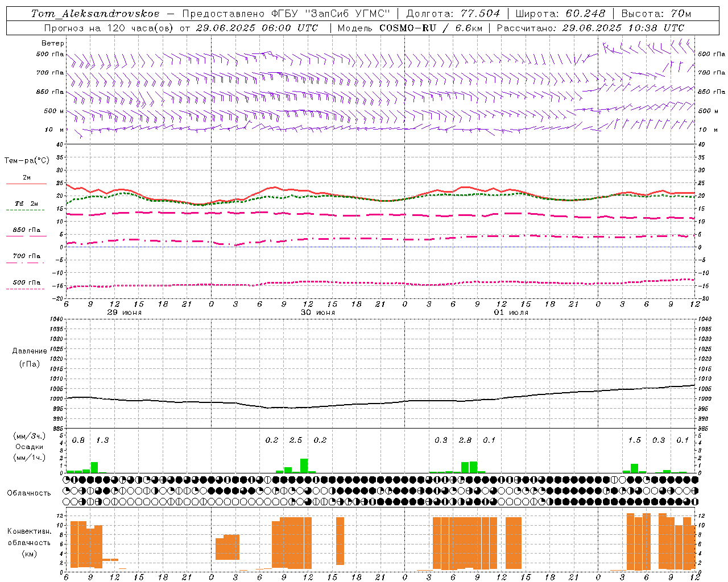Click the precipitation value "2.8"
Screen dimensions: 728x582
click(465, 440)
